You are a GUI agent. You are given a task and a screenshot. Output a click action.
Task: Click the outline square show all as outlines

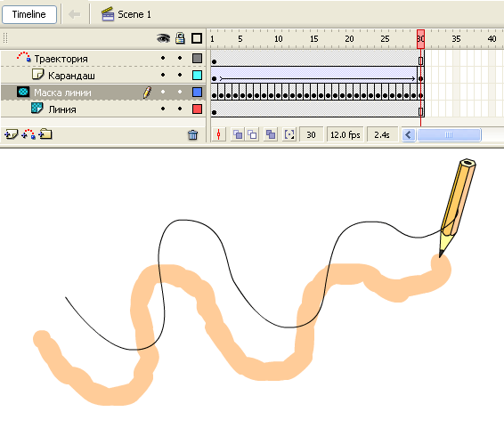pyautogui.click(x=197, y=38)
